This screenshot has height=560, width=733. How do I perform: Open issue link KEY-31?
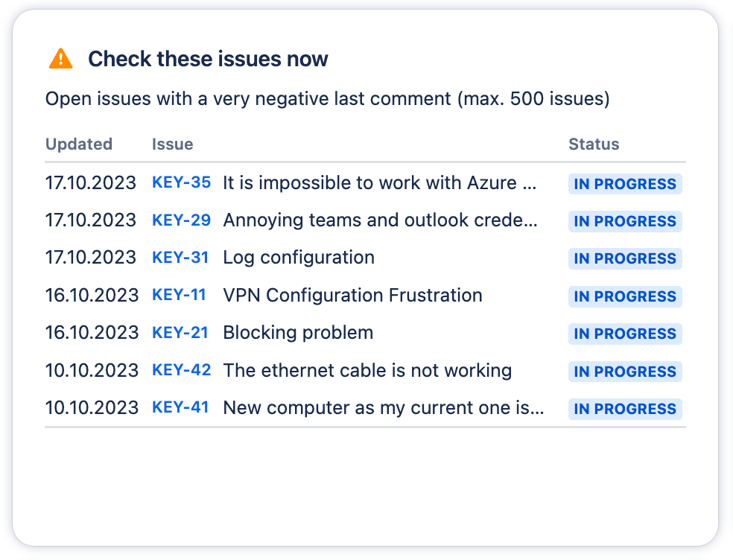[180, 258]
